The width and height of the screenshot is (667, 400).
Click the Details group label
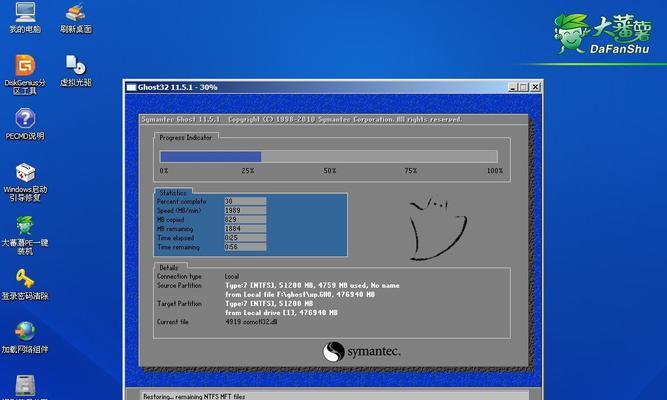pyautogui.click(x=168, y=268)
